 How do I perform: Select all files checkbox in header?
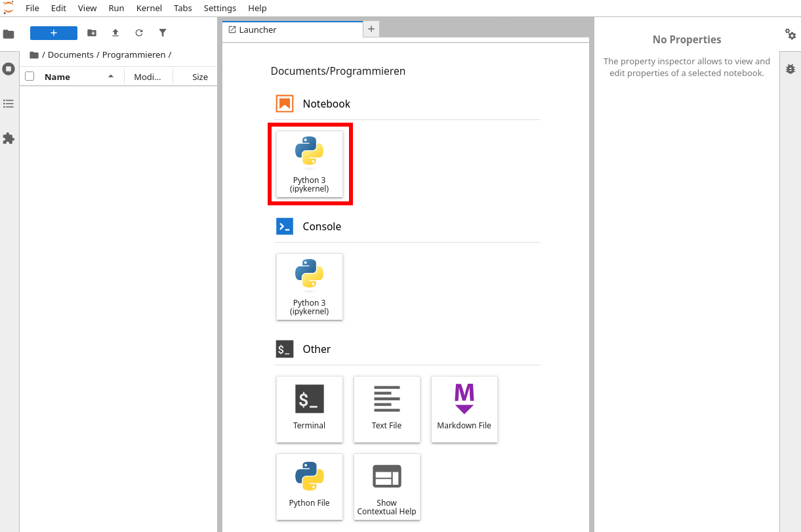(x=30, y=77)
